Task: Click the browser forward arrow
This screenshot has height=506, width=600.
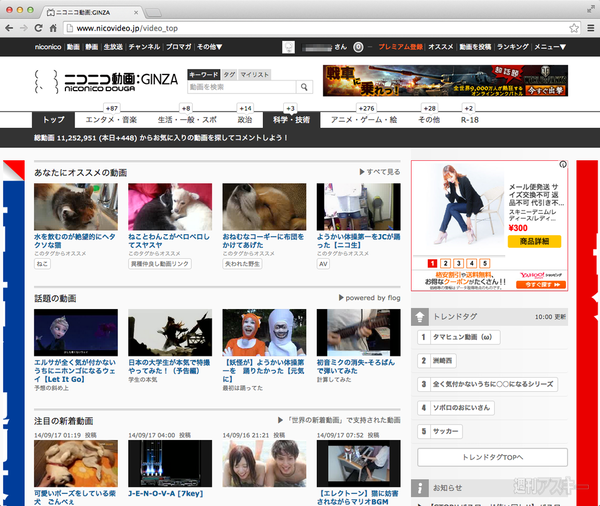Action: pos(24,28)
